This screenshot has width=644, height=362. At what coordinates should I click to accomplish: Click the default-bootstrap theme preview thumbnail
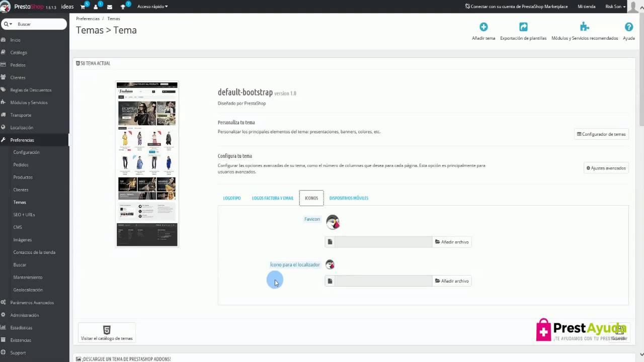click(x=147, y=164)
